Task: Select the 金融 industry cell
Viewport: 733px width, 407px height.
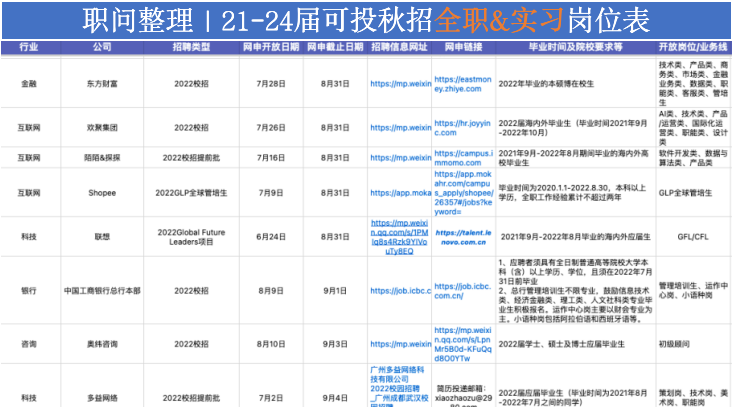Action: [29, 84]
